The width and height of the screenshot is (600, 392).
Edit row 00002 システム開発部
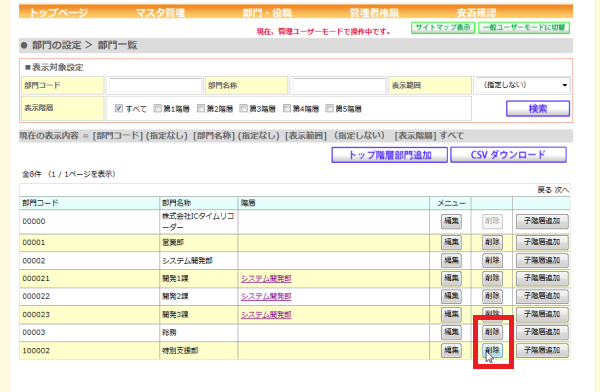pos(451,260)
